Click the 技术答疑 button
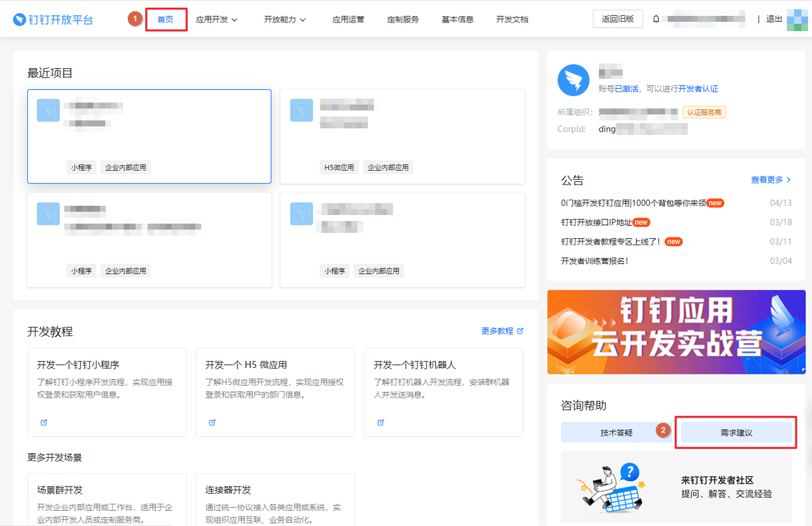This screenshot has height=526, width=812. click(617, 433)
